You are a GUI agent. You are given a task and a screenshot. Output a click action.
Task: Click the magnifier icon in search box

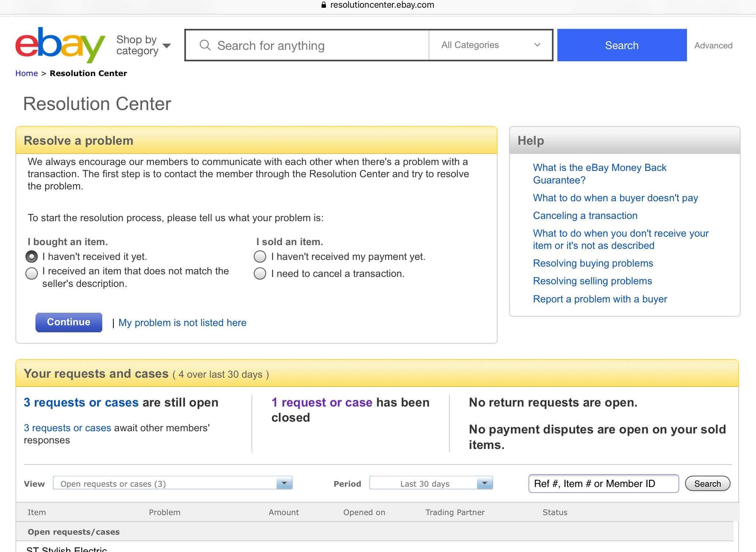coord(205,45)
